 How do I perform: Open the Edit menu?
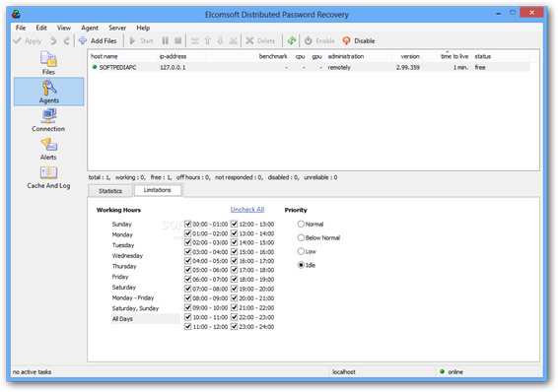click(x=41, y=28)
